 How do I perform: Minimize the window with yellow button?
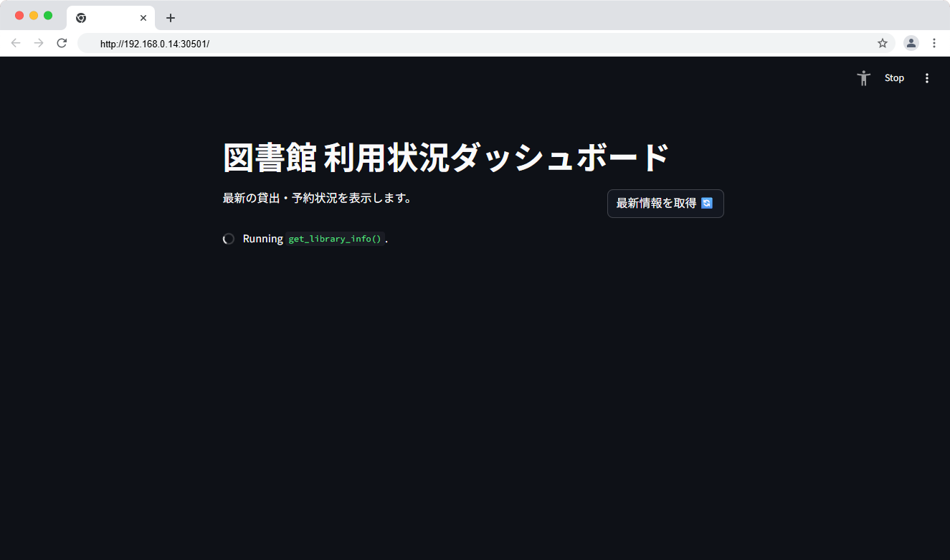[34, 16]
